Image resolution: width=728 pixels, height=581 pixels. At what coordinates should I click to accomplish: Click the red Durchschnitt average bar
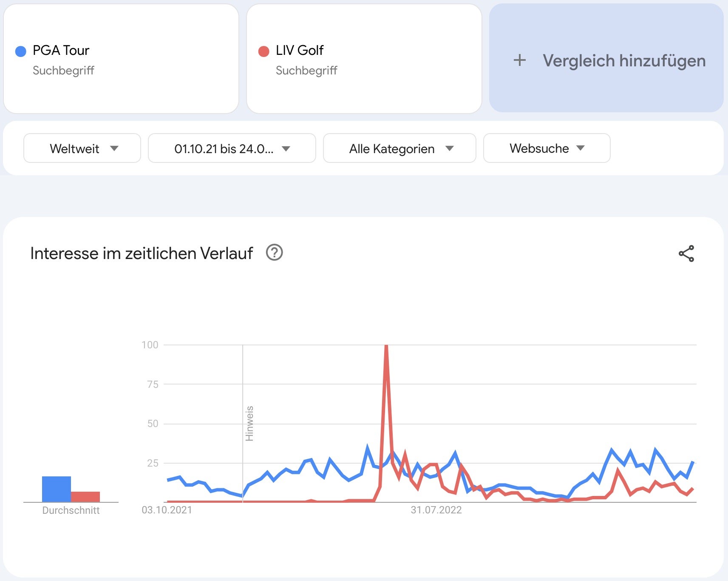tap(85, 497)
